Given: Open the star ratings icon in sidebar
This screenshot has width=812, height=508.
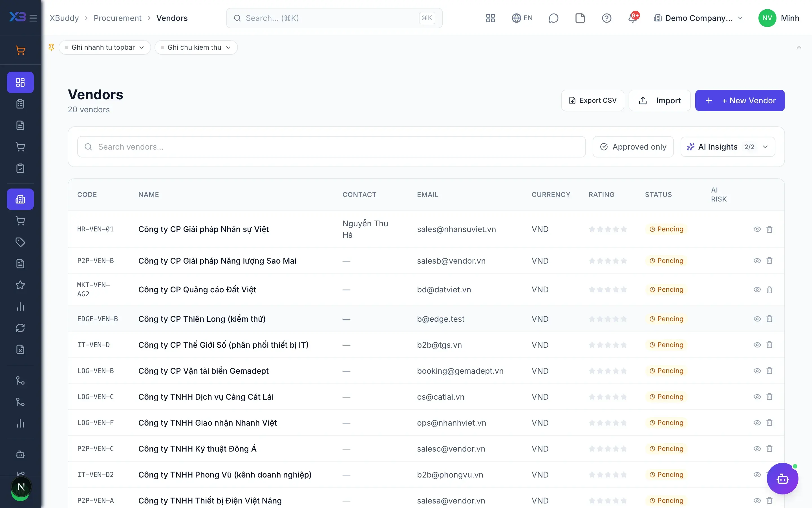Looking at the screenshot, I should click(20, 285).
